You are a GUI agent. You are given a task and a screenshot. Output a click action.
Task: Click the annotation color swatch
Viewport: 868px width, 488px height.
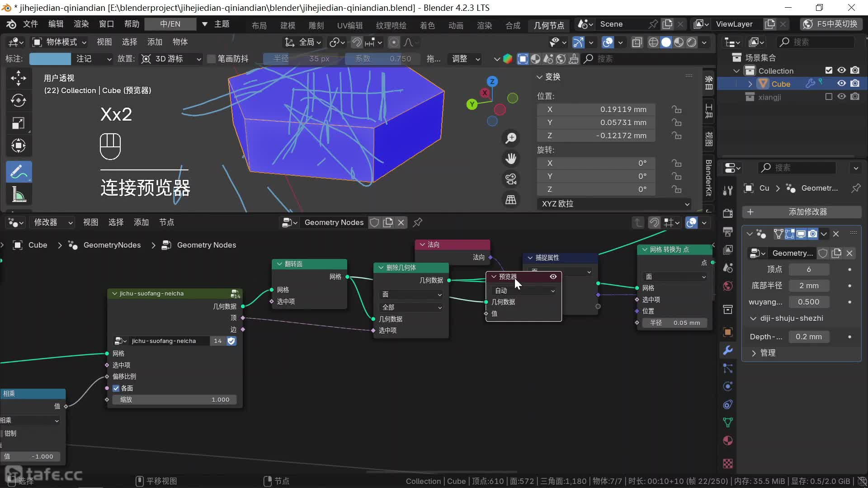tap(50, 59)
